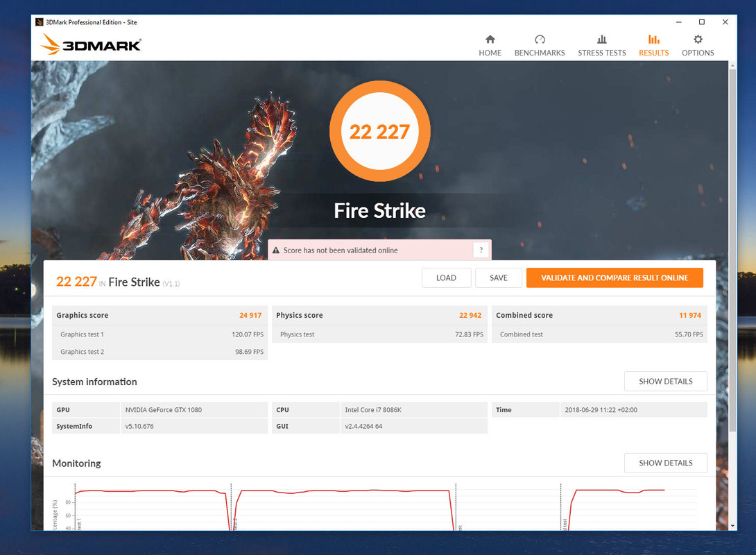
Task: Click Graphics test 2 result 98.69 FPS
Action: click(x=249, y=352)
